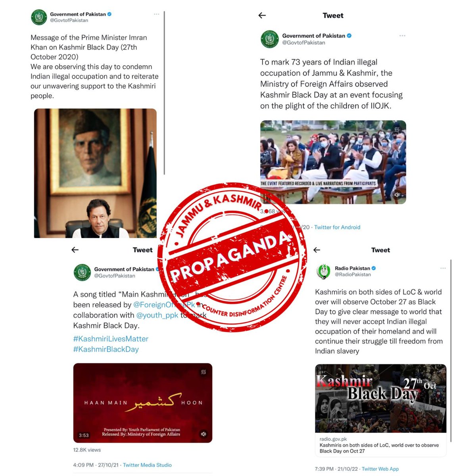Open Radio Pakistan profile avatar
476x476 pixels.
324,271
